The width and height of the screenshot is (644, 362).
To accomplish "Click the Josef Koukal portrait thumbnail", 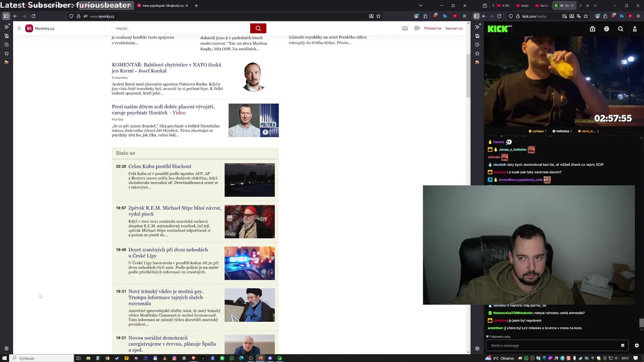I will pyautogui.click(x=254, y=76).
